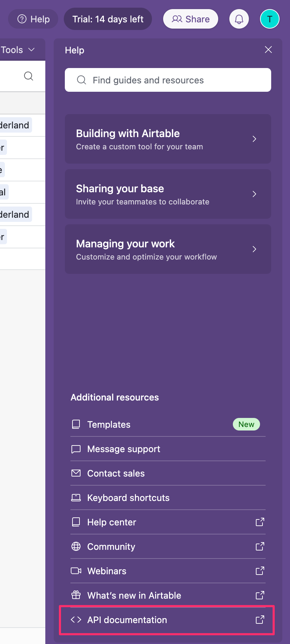Click the Community globe icon
Screen dimensions: 290x644
pos(76,546)
